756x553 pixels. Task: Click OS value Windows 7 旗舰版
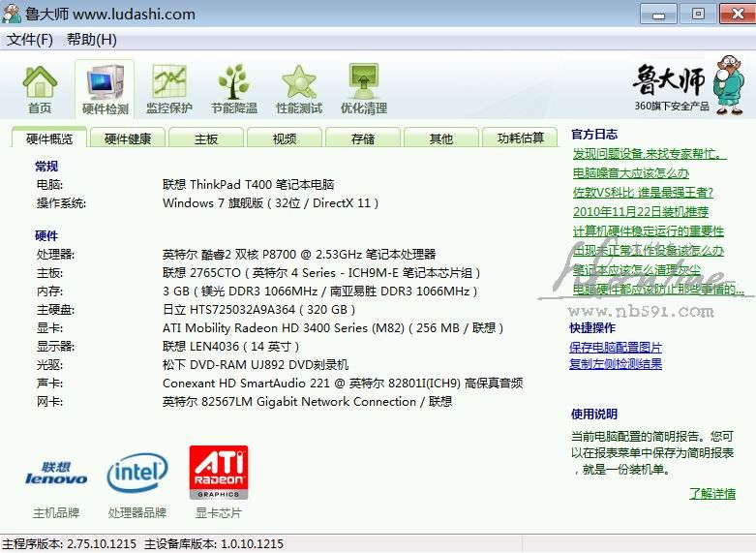(270, 203)
